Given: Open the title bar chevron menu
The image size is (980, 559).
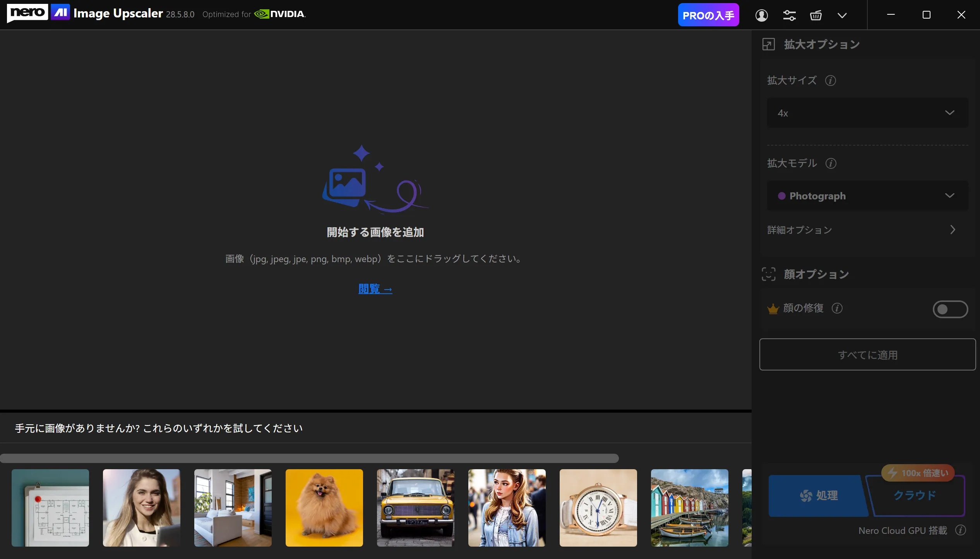Looking at the screenshot, I should (x=843, y=15).
